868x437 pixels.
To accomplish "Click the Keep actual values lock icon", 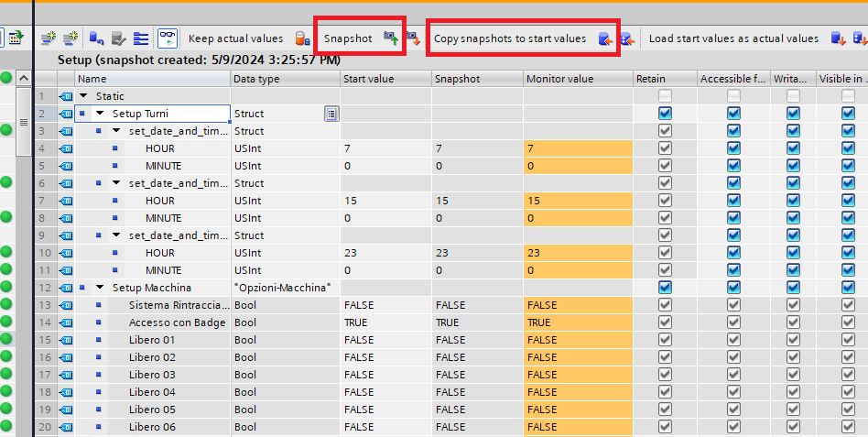I will tap(301, 38).
